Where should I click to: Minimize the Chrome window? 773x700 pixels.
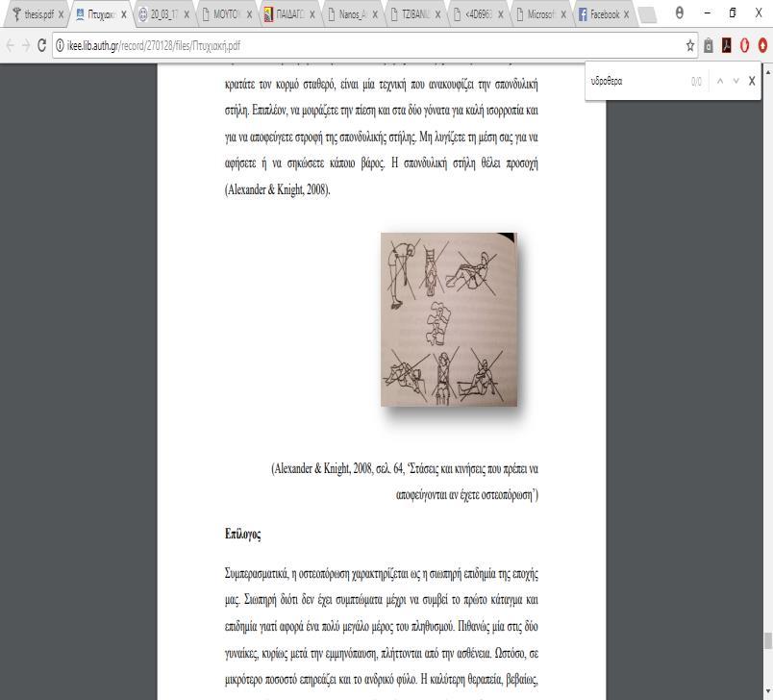[708, 12]
